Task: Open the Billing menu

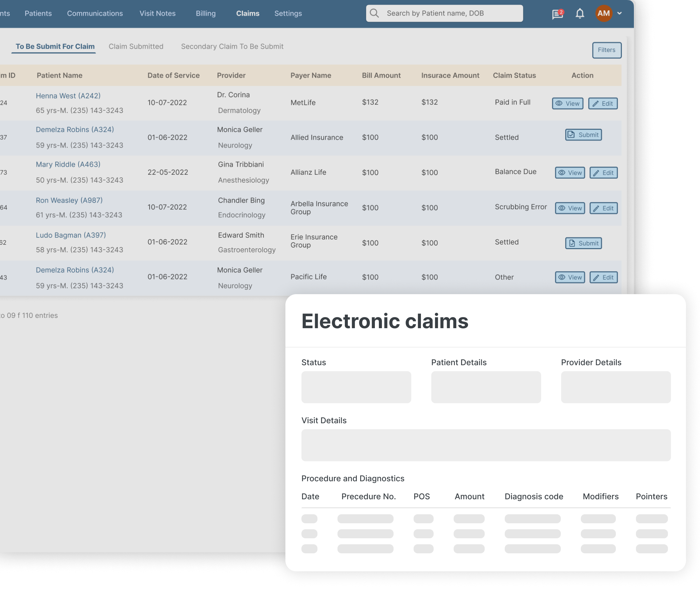Action: 205,13
